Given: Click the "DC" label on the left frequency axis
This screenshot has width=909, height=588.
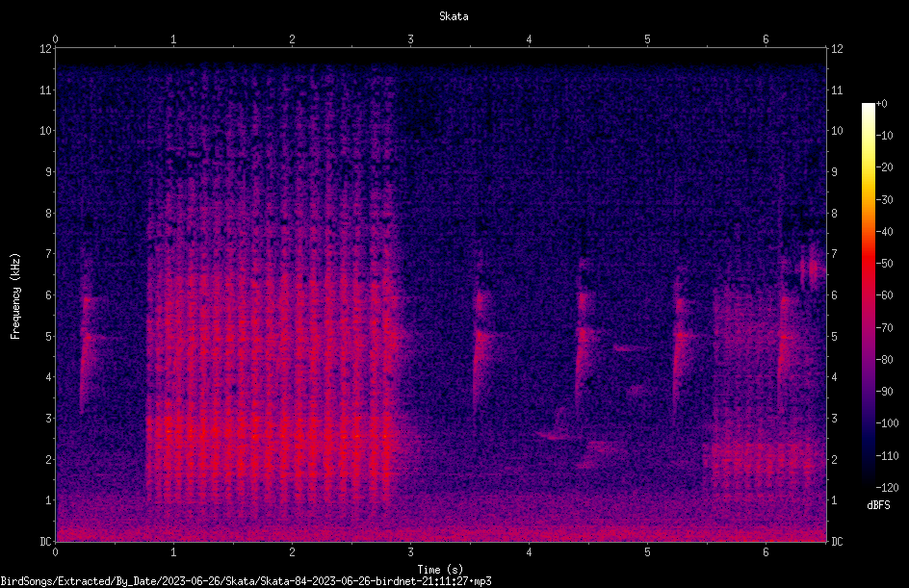Looking at the screenshot, I should (x=46, y=542).
